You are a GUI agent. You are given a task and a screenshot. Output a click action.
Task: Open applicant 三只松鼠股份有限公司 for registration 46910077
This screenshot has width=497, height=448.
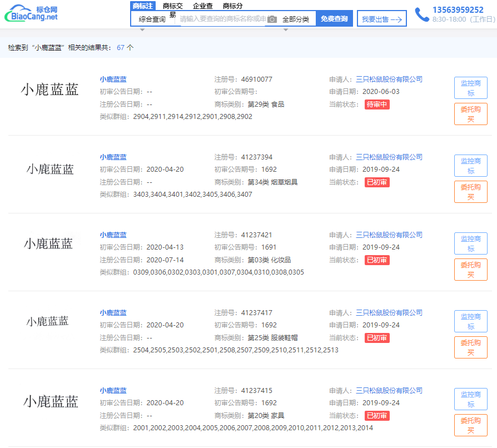[389, 79]
